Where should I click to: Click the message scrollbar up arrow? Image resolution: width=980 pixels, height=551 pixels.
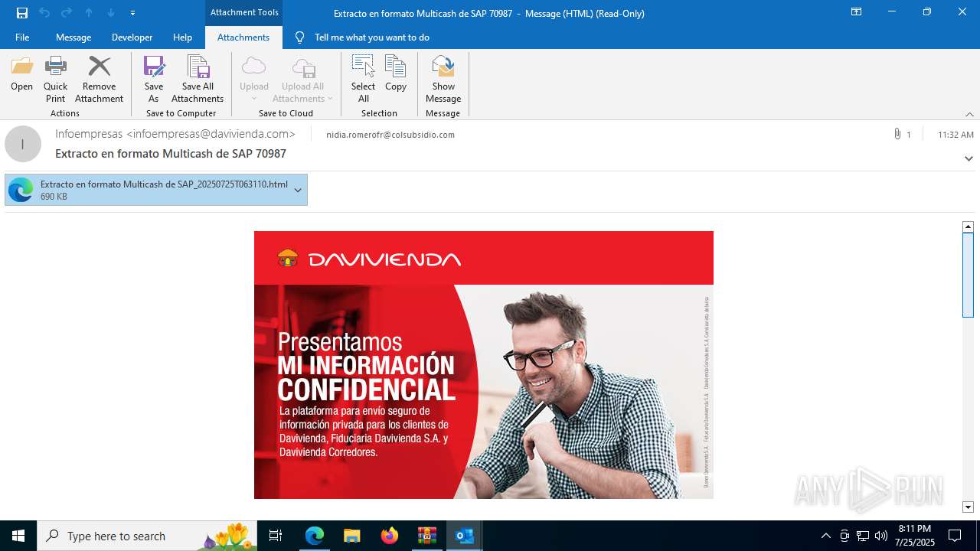click(x=968, y=227)
